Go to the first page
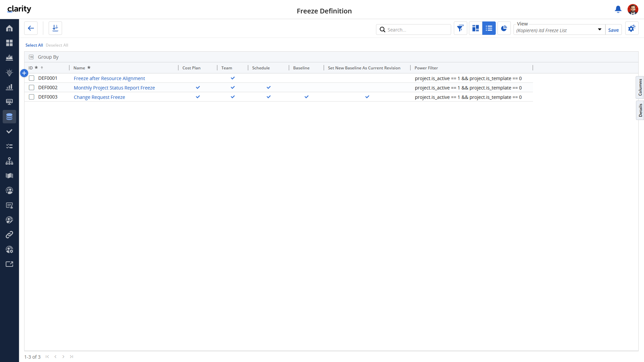 click(47, 357)
